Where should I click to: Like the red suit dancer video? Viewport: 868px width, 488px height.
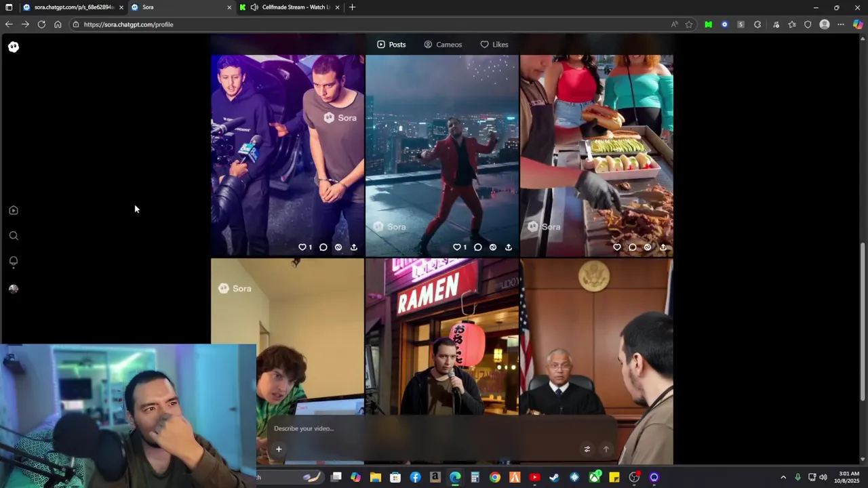tap(457, 247)
